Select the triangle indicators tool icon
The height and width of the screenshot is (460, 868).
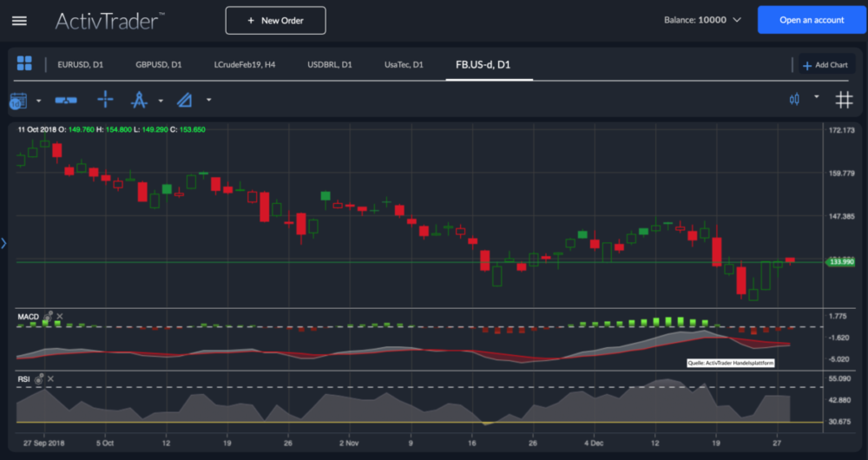(x=184, y=100)
